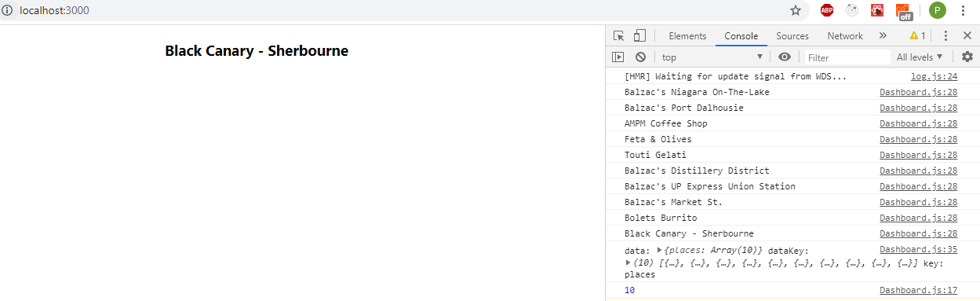Screen dimensions: 980x301
Task: Click 'Black Canary - Sherbourne' console log entry
Action: 689,233
